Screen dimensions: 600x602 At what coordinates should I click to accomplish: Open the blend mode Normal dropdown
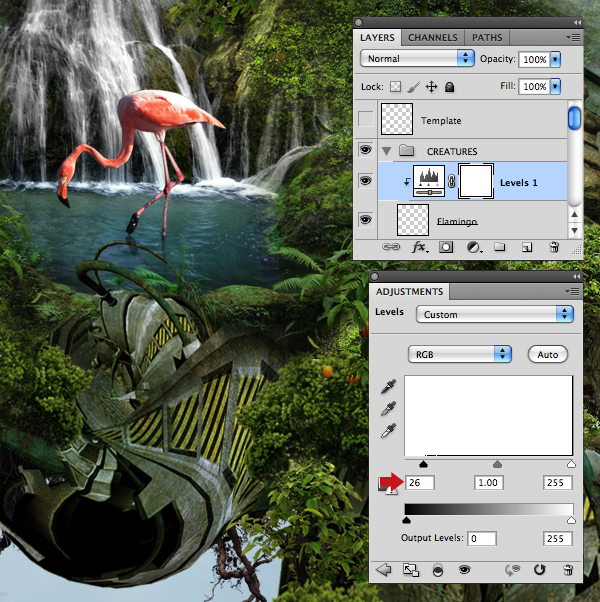click(x=417, y=58)
